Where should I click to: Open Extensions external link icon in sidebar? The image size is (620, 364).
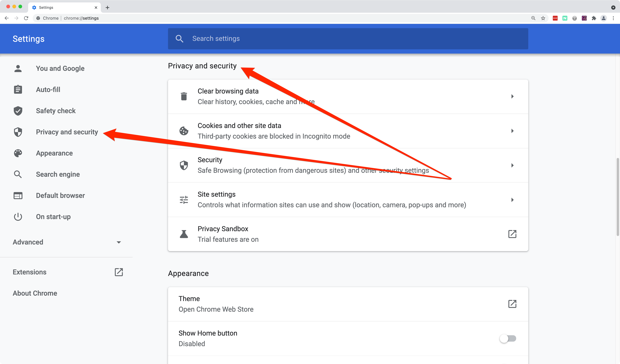click(119, 272)
